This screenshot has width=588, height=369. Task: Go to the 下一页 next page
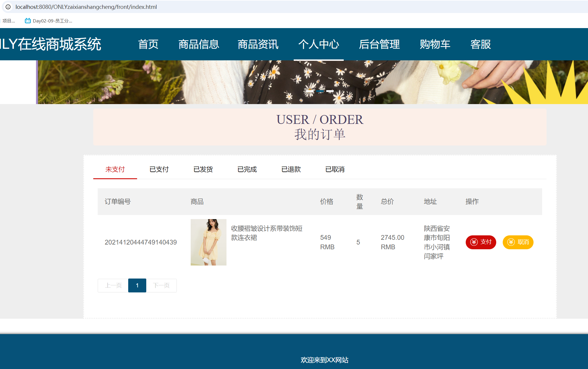[x=162, y=285]
